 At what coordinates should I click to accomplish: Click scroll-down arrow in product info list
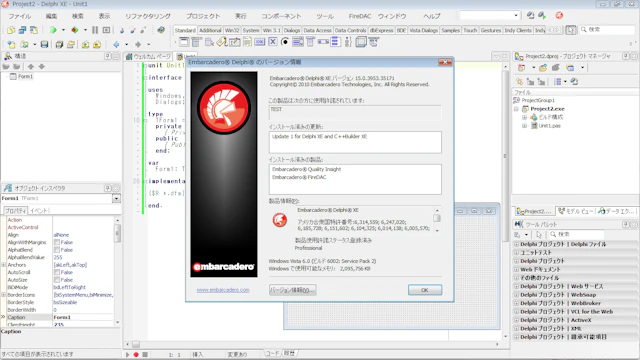pos(437,231)
